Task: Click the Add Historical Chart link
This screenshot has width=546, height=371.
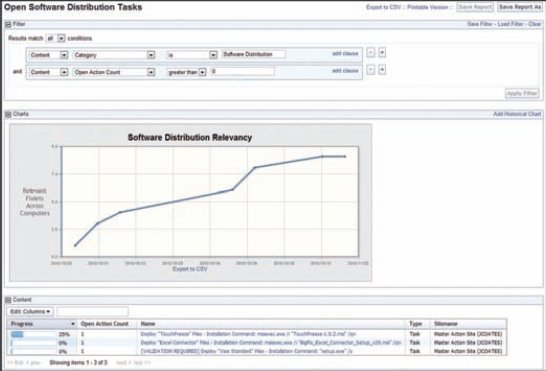Action: pos(517,114)
